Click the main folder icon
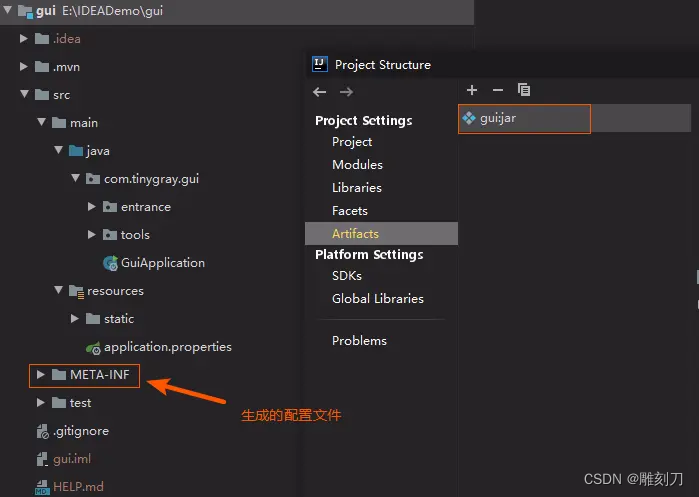This screenshot has height=497, width=699. 59,123
